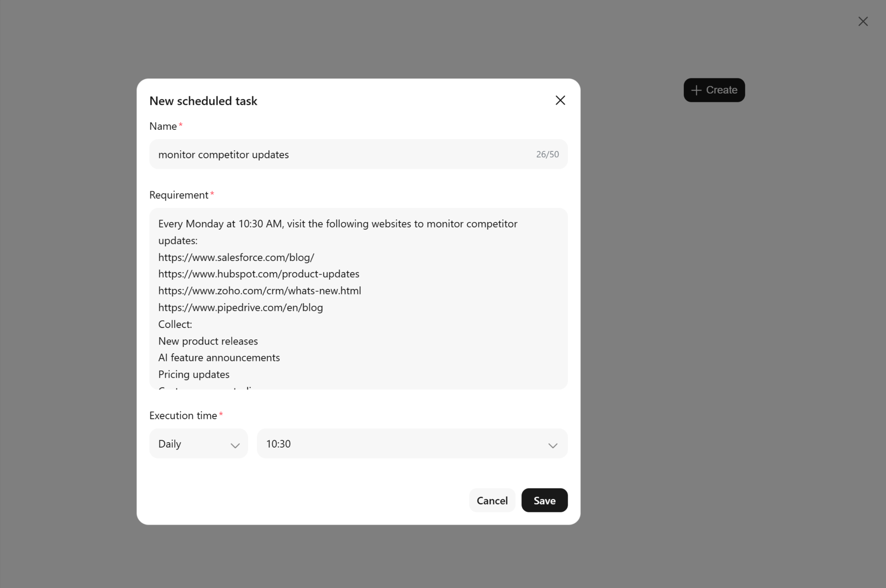
Task: Click the Execution time label
Action: [x=183, y=416]
